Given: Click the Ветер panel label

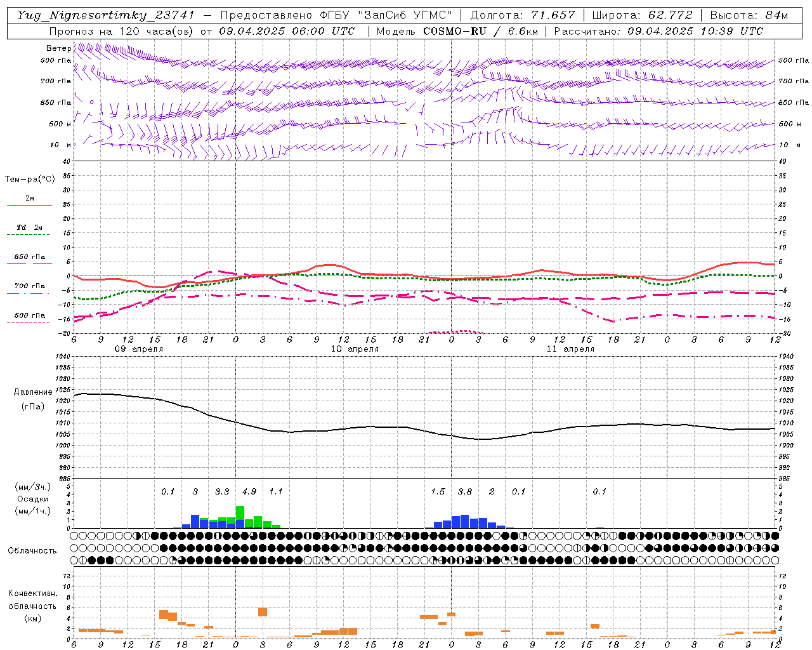Looking at the screenshot, I should pyautogui.click(x=58, y=48).
